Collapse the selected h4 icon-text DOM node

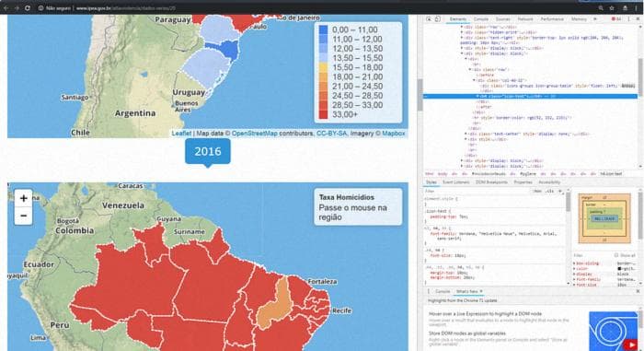(x=477, y=97)
